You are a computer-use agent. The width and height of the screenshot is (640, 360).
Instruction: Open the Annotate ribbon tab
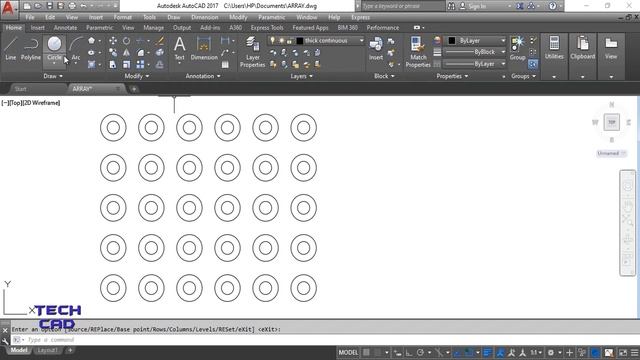(65, 28)
